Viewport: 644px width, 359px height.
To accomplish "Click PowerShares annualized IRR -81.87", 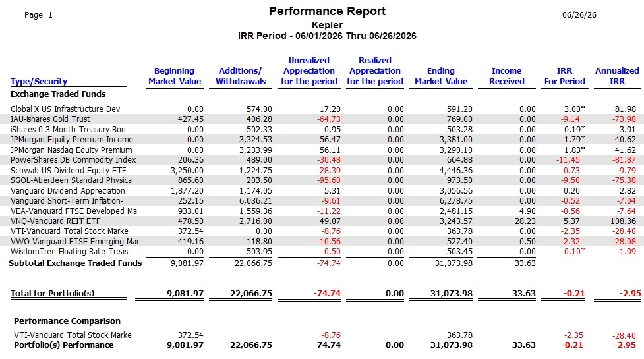I will pos(624,160).
